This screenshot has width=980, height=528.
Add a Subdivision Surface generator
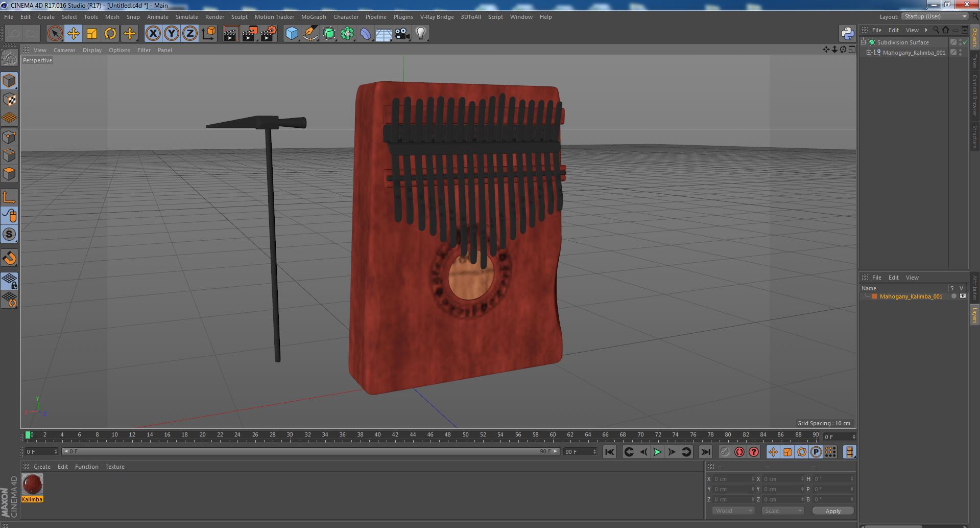(329, 34)
